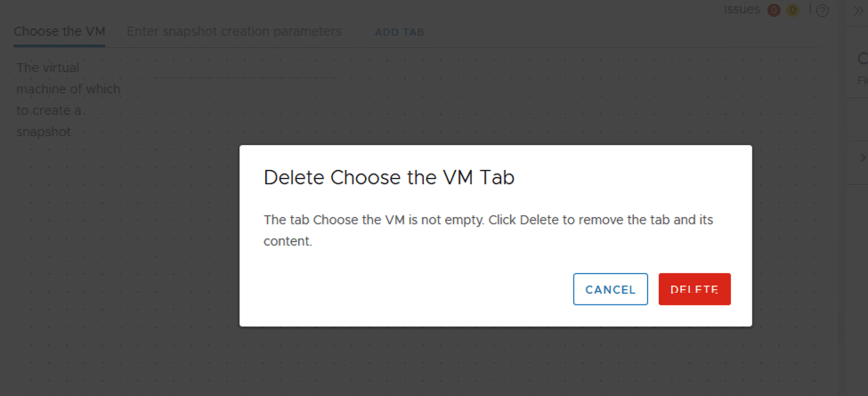Click the VM input field on canvas
Screen dimensions: 868x396
(x=245, y=69)
